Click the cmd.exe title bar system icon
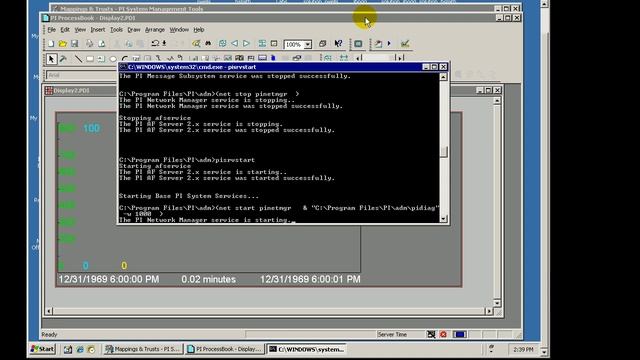 click(123, 67)
